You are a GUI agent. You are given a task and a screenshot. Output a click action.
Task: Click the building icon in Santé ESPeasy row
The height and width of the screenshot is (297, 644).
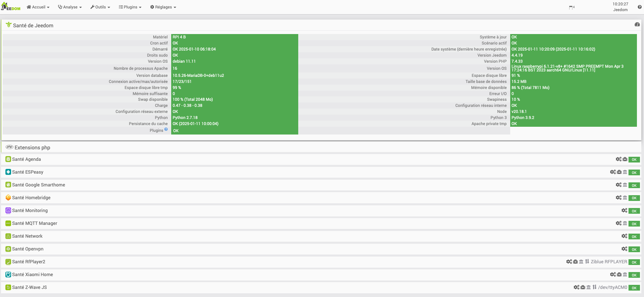(625, 172)
